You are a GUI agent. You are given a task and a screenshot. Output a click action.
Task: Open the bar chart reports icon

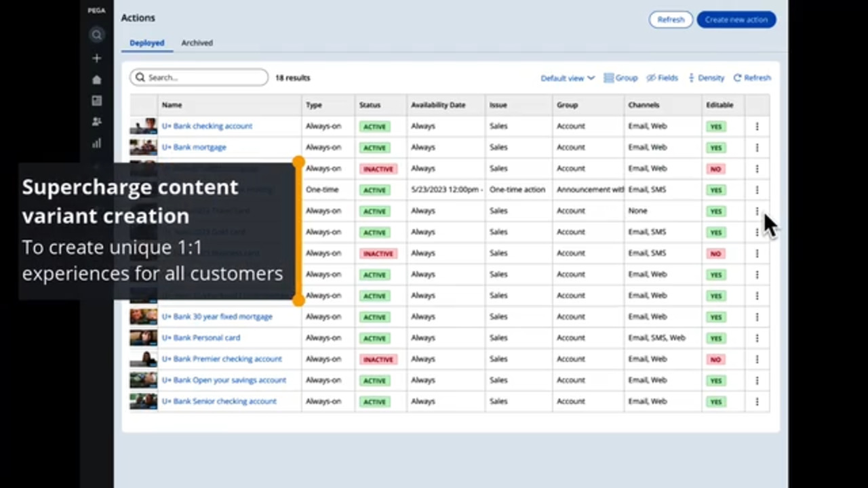pyautogui.click(x=96, y=143)
